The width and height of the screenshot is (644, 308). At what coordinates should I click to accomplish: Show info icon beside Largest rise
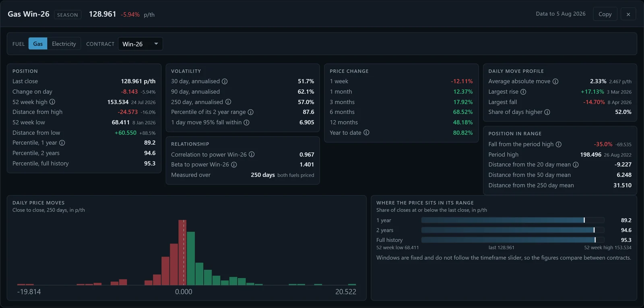523,92
